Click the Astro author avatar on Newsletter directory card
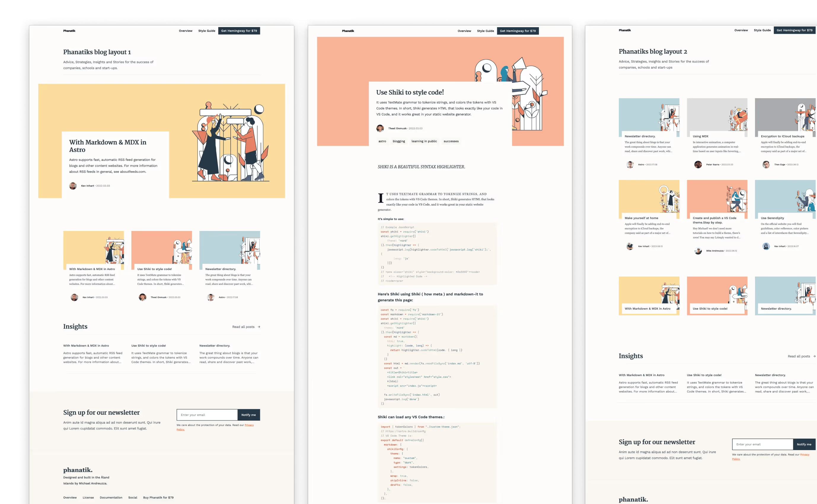Viewport: 817px width, 504px height. 630,164
